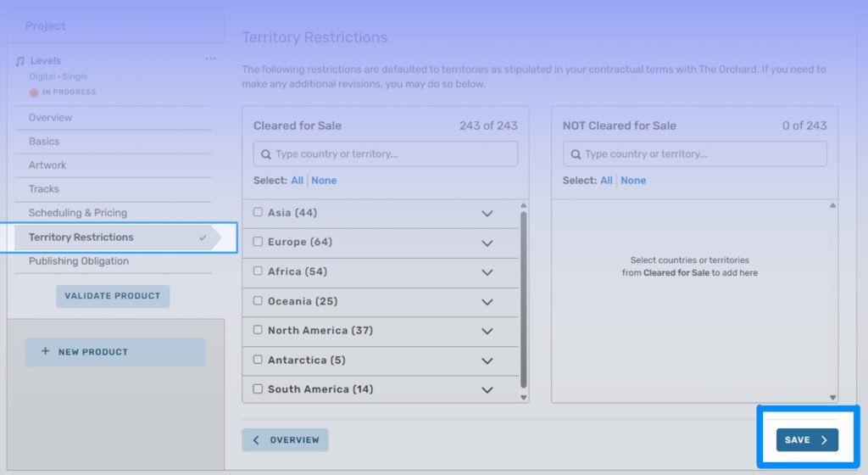Go to the Artwork section
868x475 pixels.
click(47, 165)
